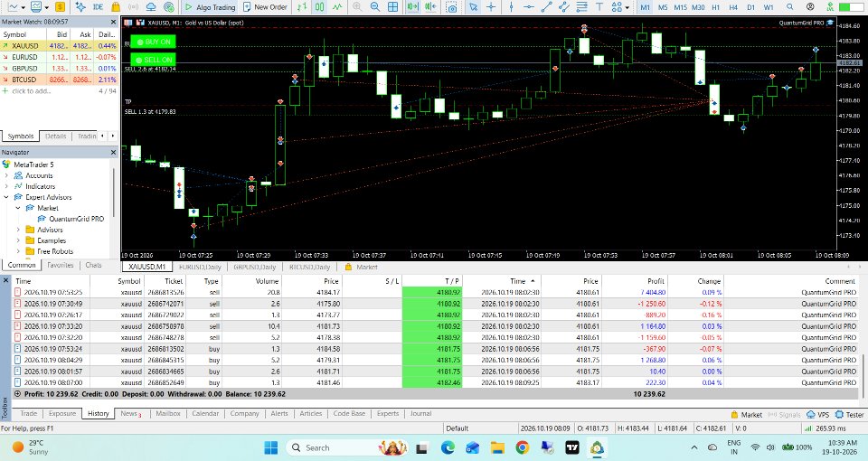Click the dollar sign Market Watch icon

pos(61,7)
